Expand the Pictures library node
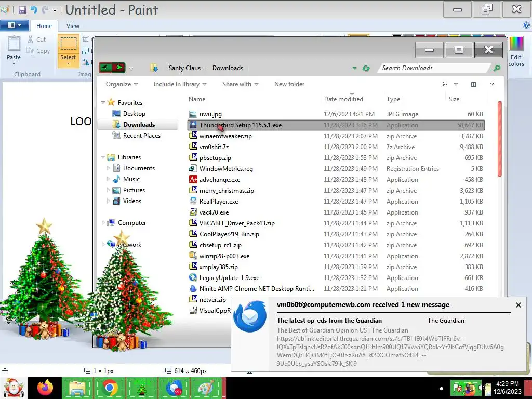Image resolution: width=532 pixels, height=399 pixels. [x=108, y=190]
